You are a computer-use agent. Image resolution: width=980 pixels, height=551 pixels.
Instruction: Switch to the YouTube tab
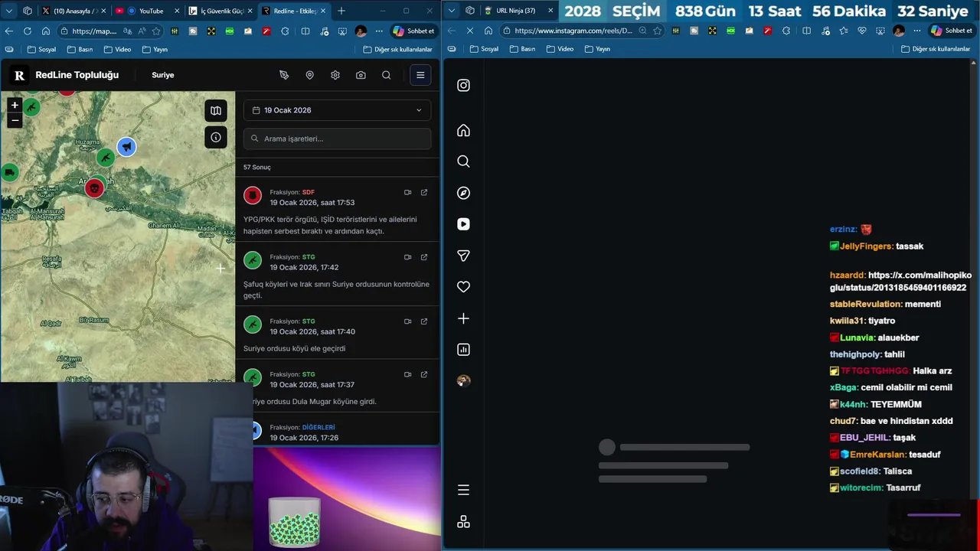[145, 11]
